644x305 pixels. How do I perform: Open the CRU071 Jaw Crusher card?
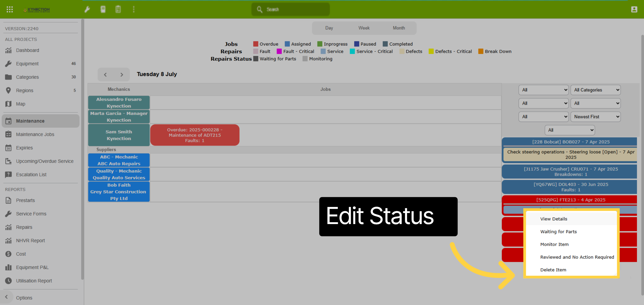pyautogui.click(x=569, y=172)
